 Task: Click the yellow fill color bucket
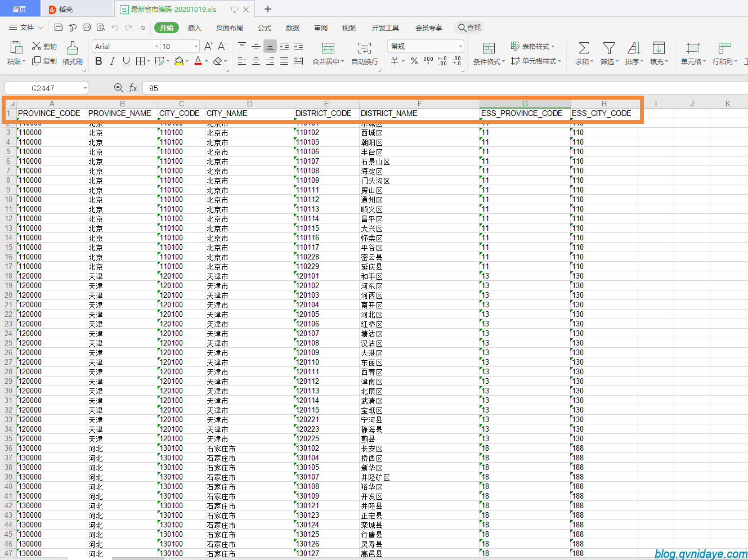179,61
